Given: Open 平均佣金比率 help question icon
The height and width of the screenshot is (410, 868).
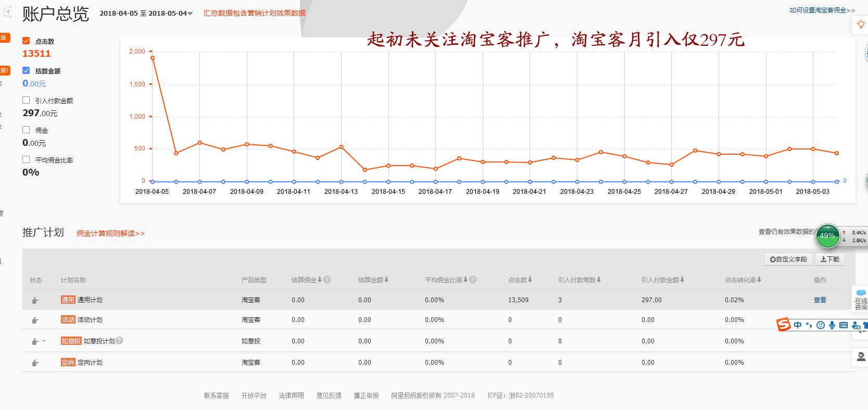Looking at the screenshot, I should point(473,280).
